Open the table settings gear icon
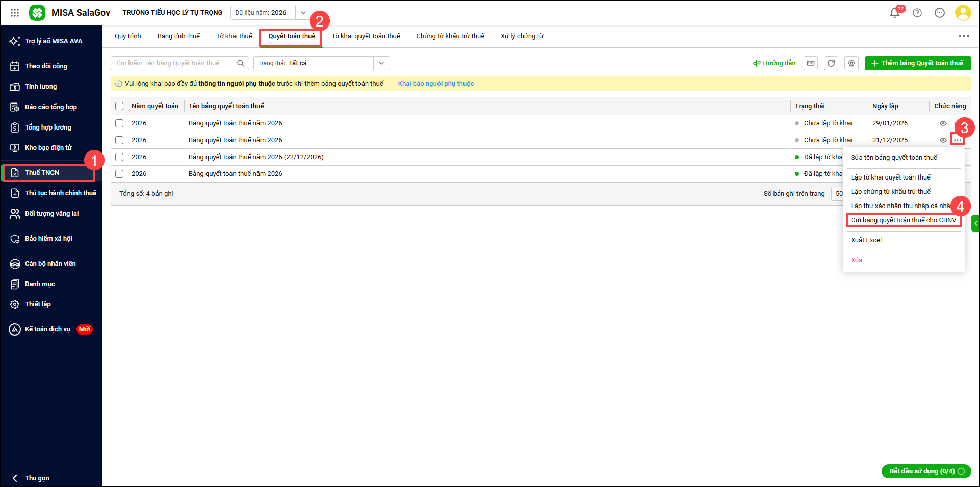 pos(852,63)
